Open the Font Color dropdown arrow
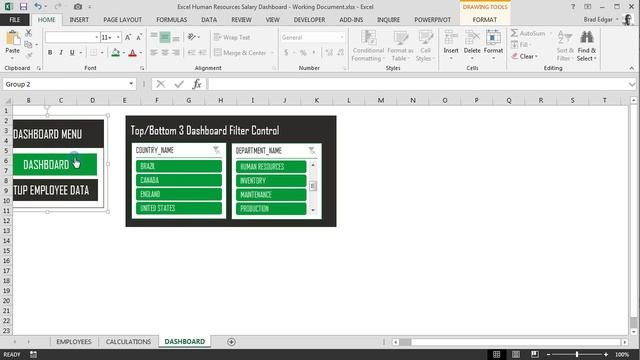The width and height of the screenshot is (640, 360). (140, 53)
